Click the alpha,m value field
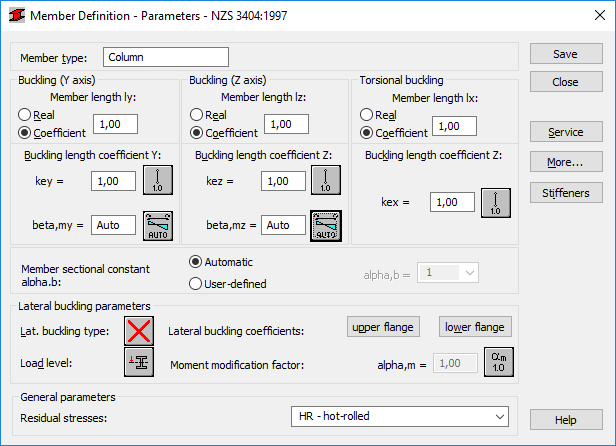Screen dimensions: 616x446 456,363
